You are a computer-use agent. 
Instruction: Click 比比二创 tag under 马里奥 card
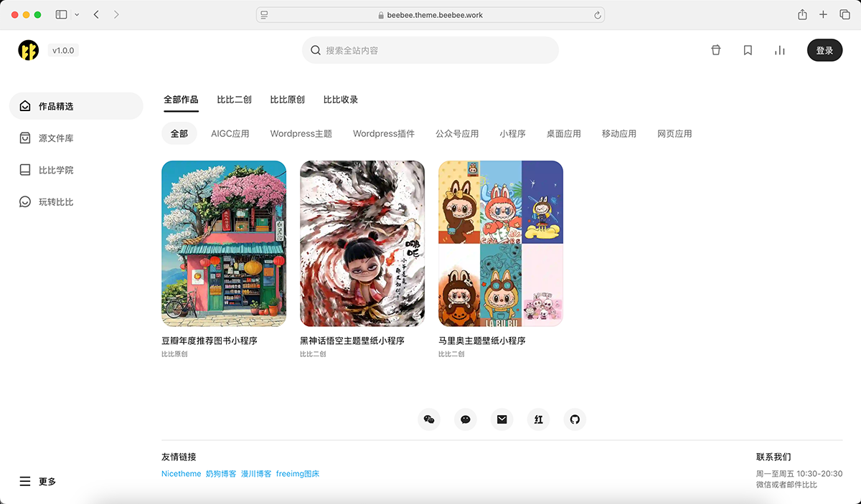tap(451, 354)
